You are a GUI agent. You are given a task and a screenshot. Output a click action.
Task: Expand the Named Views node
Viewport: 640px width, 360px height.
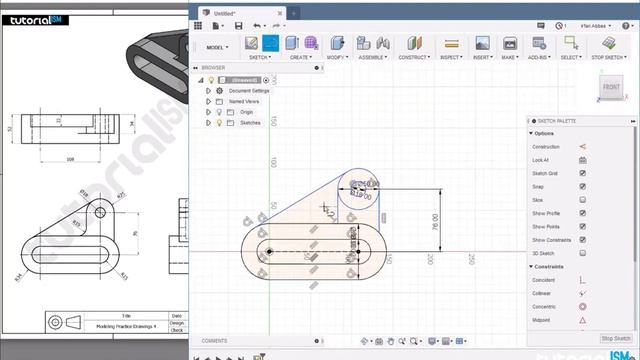(x=208, y=101)
